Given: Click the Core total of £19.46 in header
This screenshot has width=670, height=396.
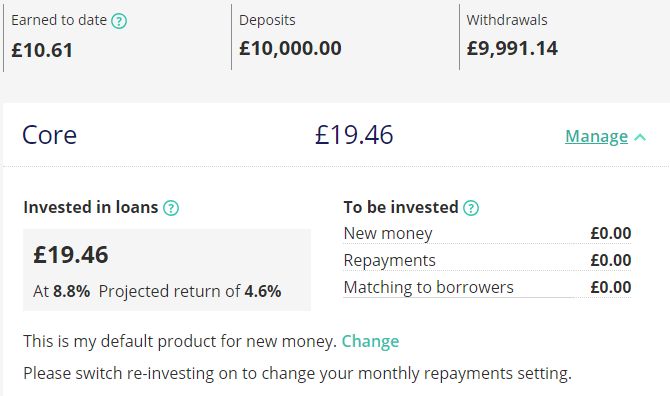Looking at the screenshot, I should point(354,135).
